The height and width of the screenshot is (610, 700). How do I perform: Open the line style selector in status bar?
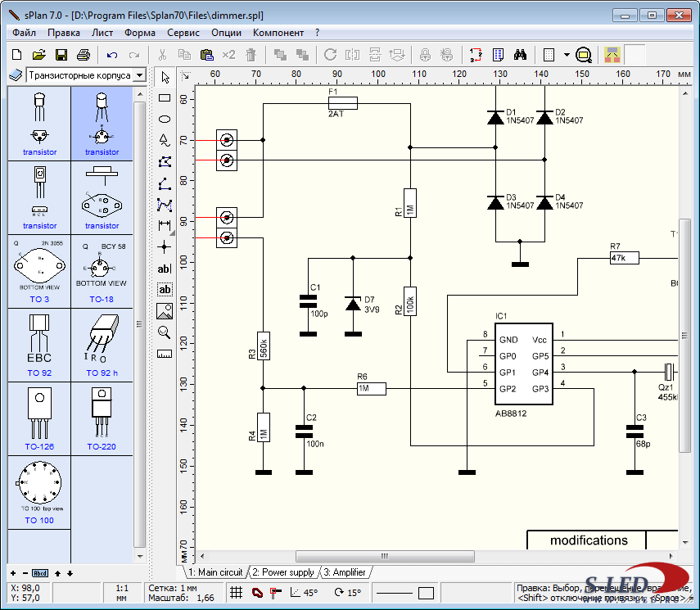tap(395, 593)
